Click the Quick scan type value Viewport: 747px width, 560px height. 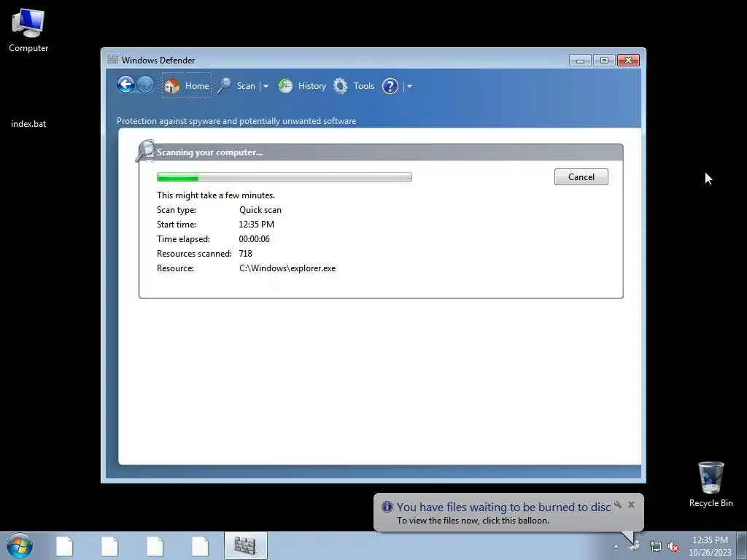(260, 210)
